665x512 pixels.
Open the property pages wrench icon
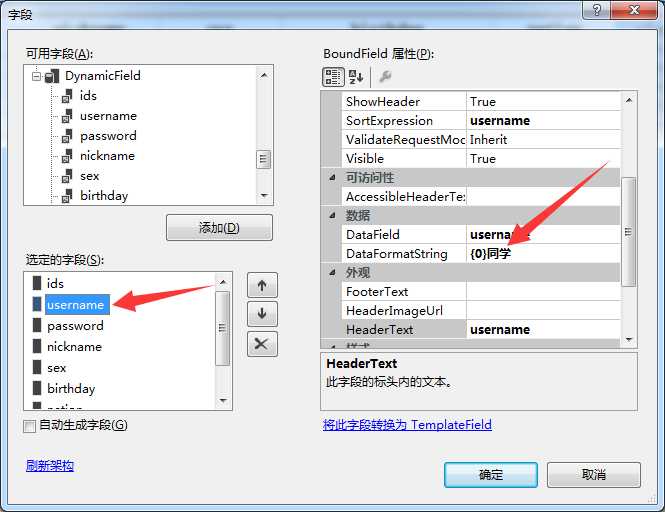point(385,77)
